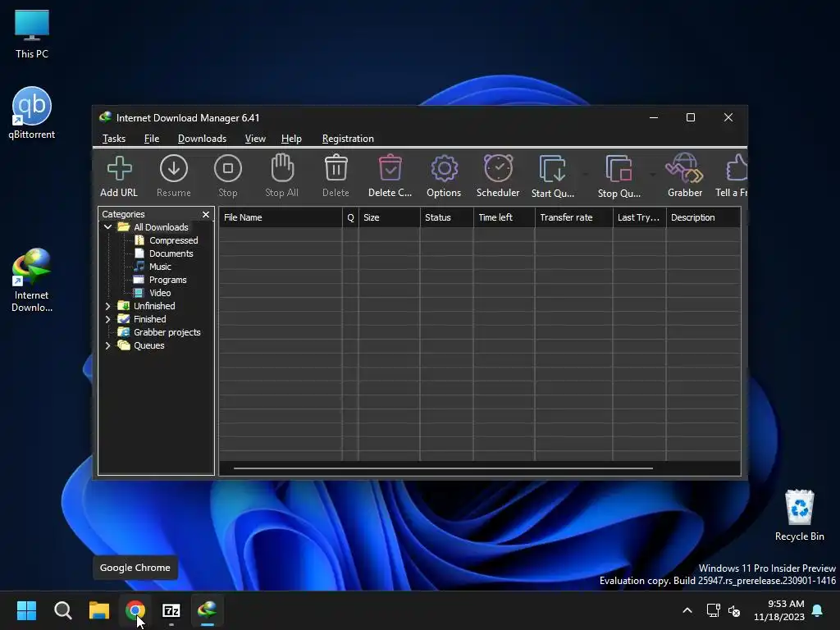Open the Start Queue dropdown arrow
The height and width of the screenshot is (630, 840).
585,174
